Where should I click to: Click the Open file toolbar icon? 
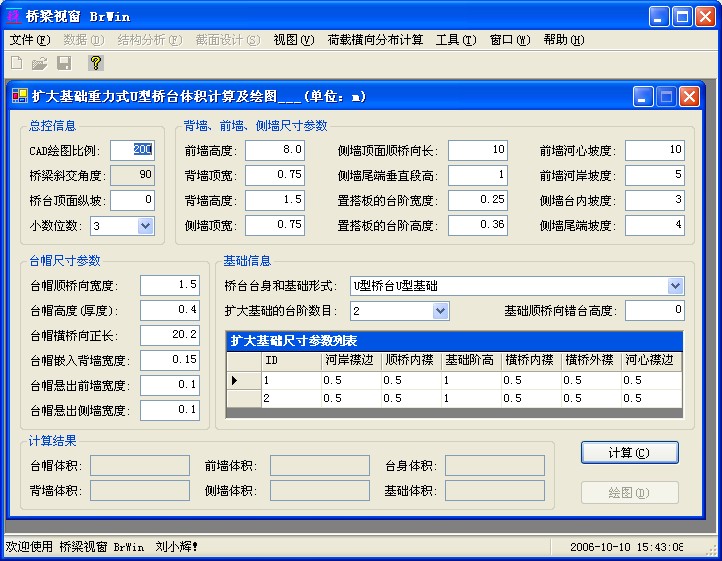point(40,63)
